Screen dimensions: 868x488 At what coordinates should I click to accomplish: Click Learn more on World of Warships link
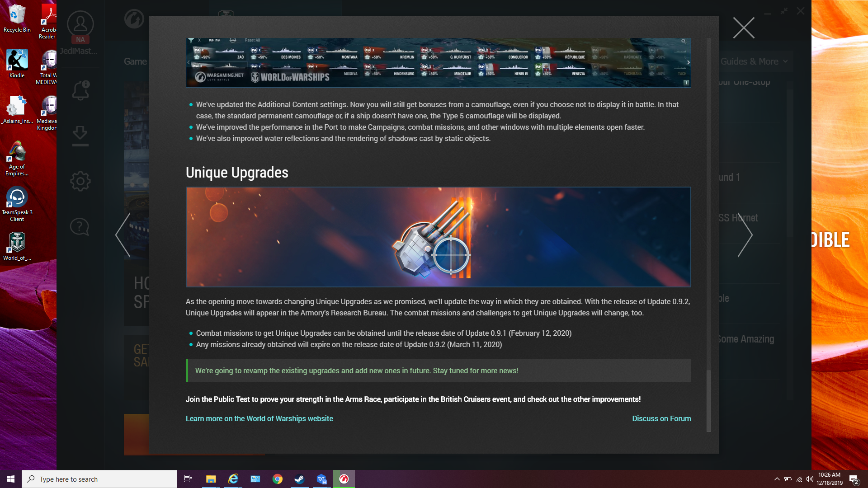(259, 418)
